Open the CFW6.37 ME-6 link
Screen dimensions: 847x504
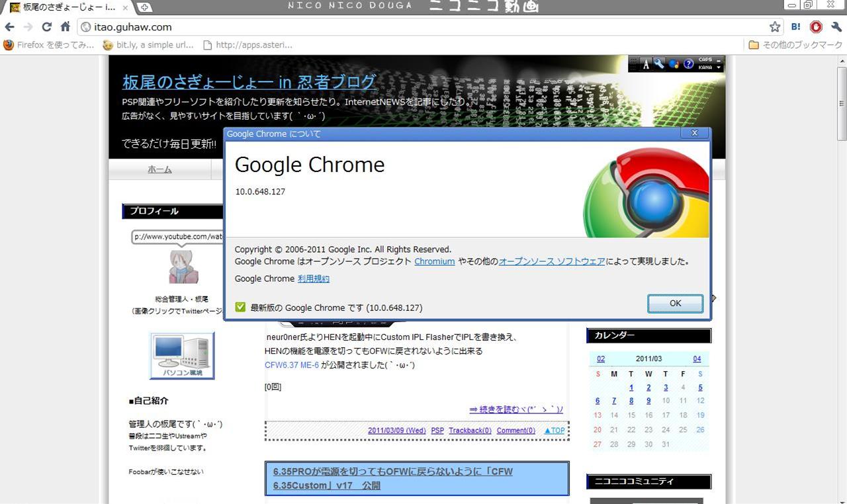point(292,364)
